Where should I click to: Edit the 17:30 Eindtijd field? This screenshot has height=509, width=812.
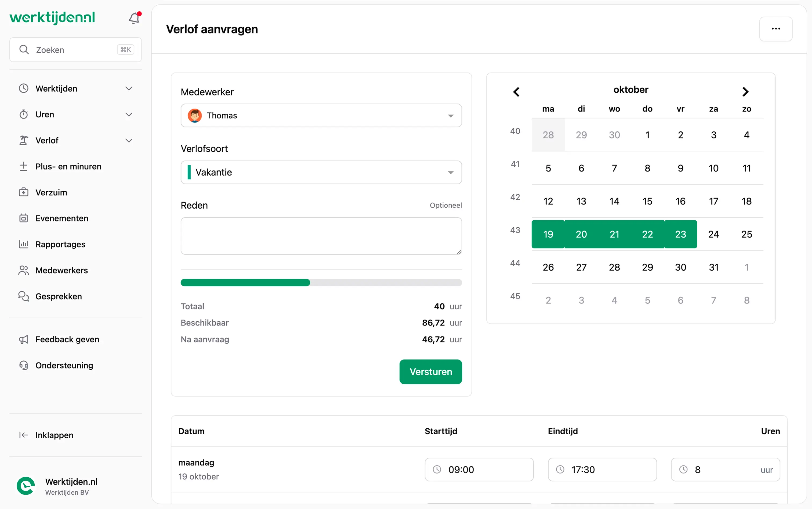(x=602, y=469)
